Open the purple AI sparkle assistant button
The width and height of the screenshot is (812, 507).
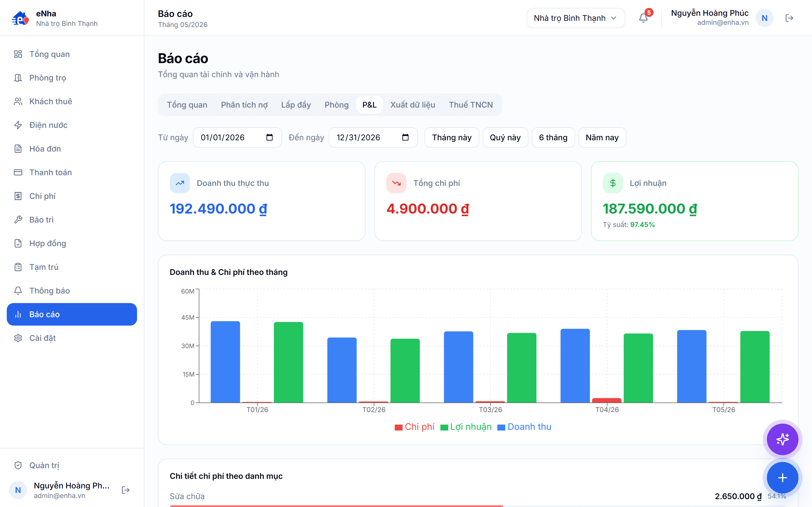coord(782,439)
